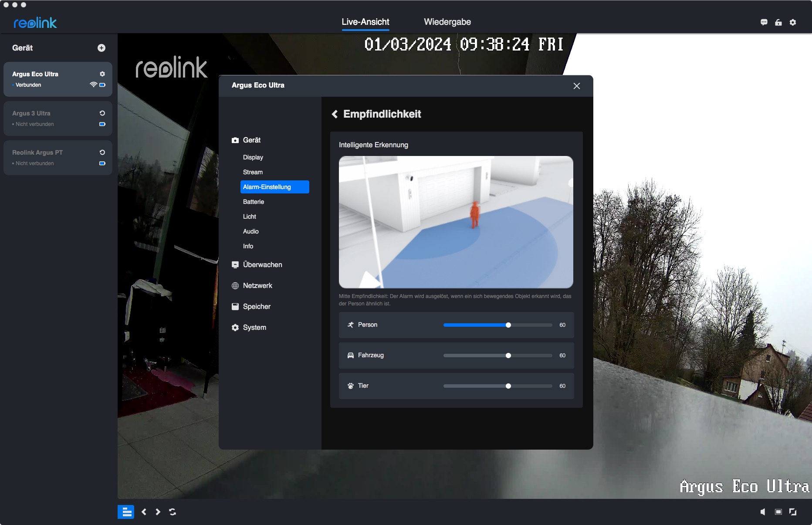Reconnect the Reolink Argus PT camera

pos(102,152)
